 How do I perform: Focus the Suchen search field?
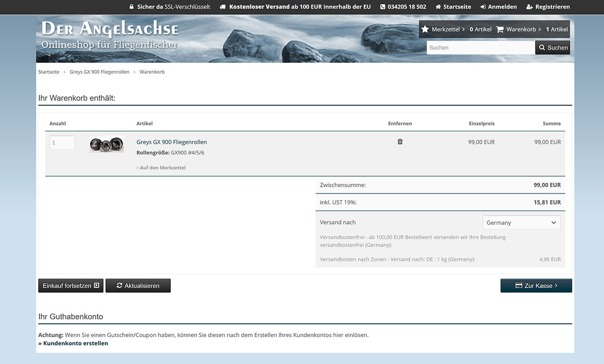coord(481,47)
